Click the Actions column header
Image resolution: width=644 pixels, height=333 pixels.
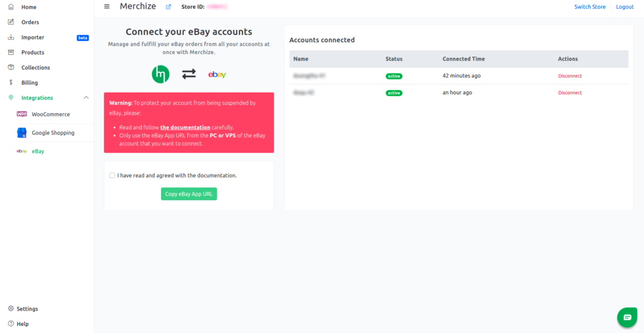568,59
